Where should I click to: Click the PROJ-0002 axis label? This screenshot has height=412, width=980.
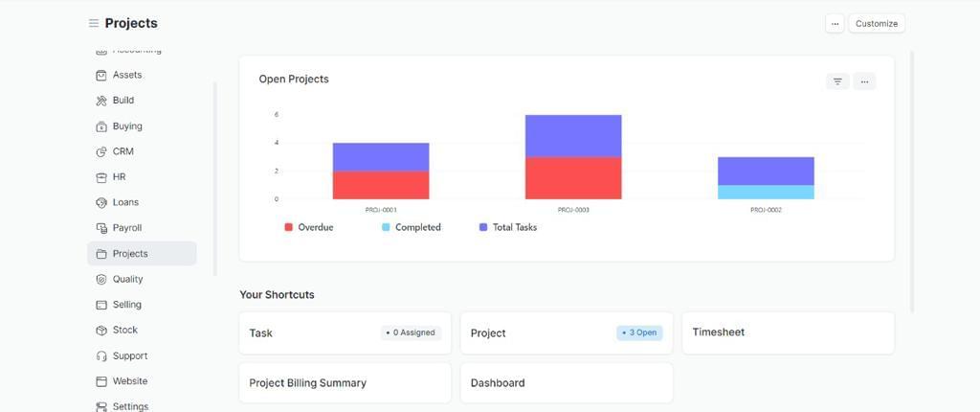pos(766,210)
